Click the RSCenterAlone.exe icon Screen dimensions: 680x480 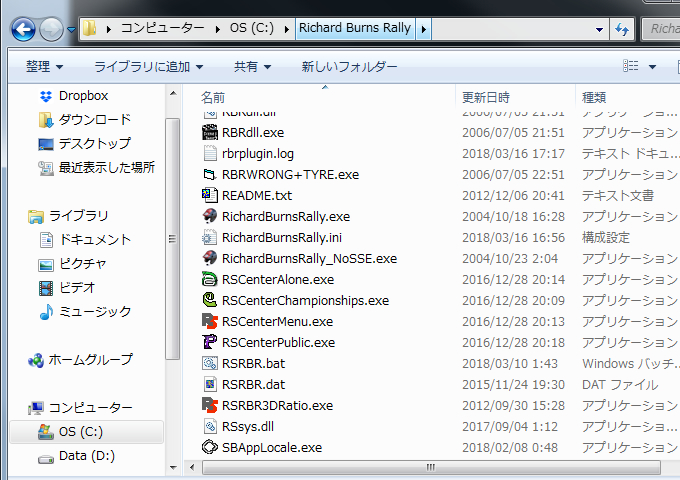coord(210,279)
